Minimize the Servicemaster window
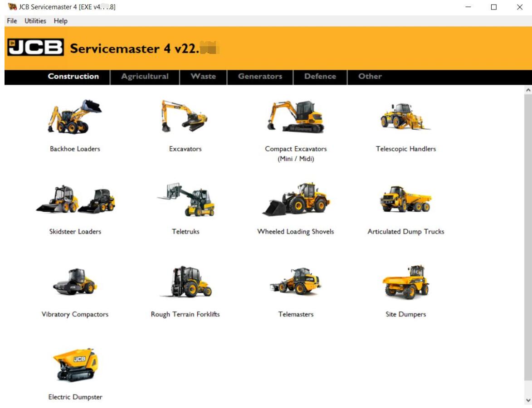532x408 pixels. point(468,7)
